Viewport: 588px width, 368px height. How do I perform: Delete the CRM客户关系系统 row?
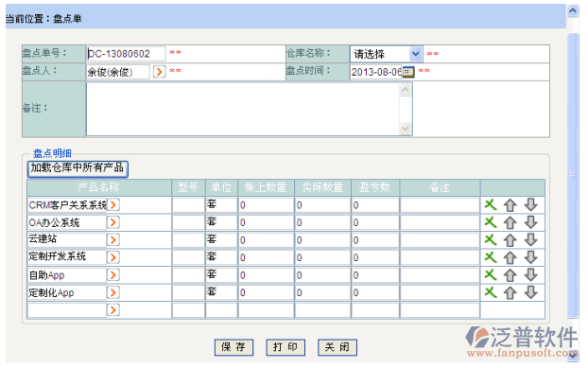[490, 205]
